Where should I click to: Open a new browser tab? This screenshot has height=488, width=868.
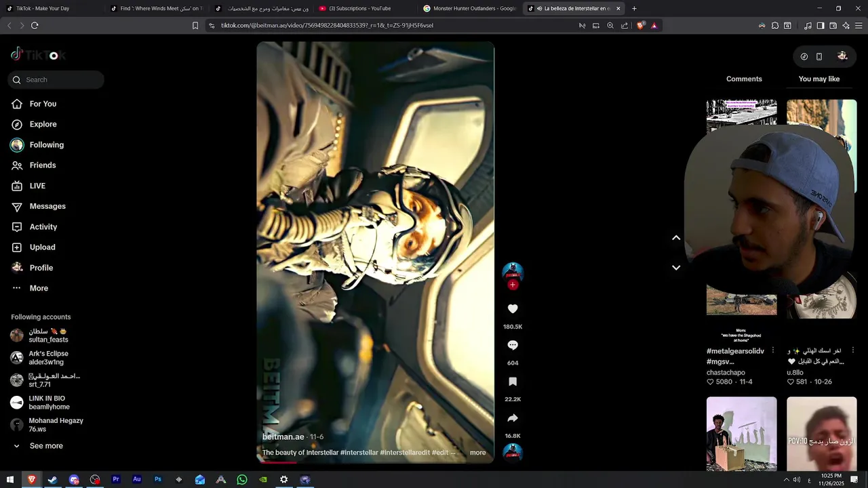click(x=634, y=9)
